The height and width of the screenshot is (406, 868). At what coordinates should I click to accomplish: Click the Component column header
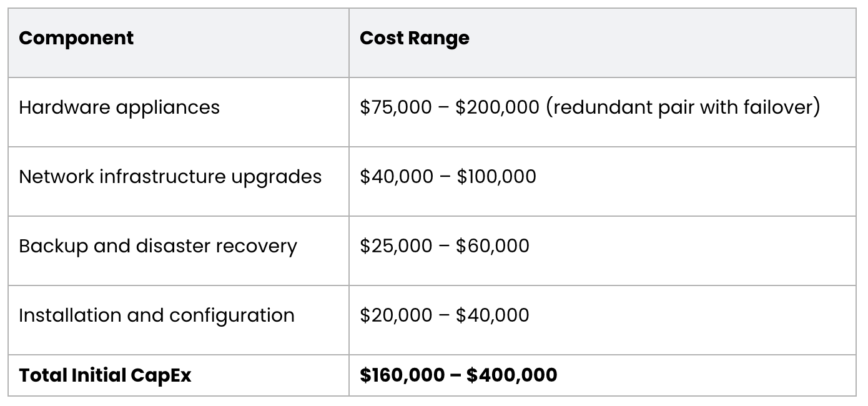pos(76,38)
